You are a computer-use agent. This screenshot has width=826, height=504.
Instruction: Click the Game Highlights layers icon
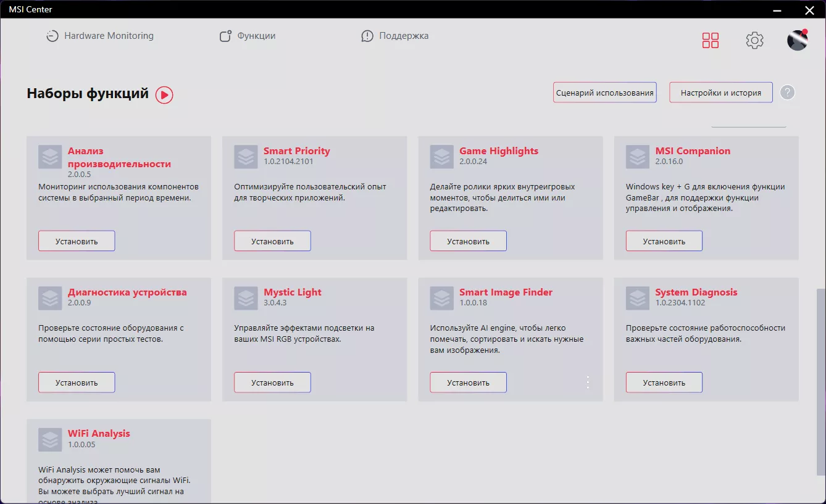442,157
